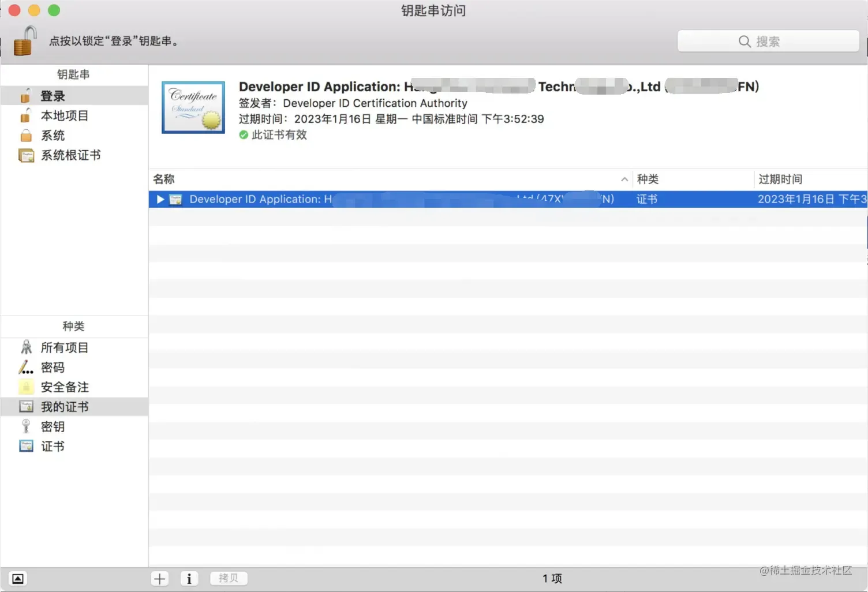Toggle the sidebar preview button at bottom left
The width and height of the screenshot is (868, 592).
pos(18,578)
